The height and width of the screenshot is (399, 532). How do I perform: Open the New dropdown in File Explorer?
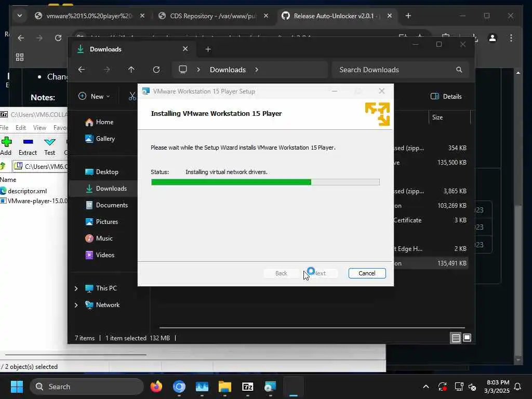point(95,96)
